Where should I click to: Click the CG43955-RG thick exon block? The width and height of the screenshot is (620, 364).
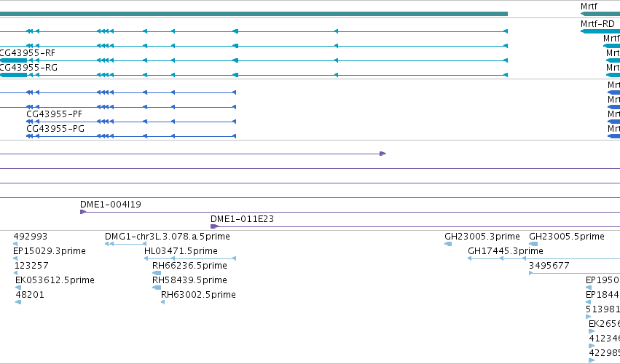pyautogui.click(x=13, y=75)
